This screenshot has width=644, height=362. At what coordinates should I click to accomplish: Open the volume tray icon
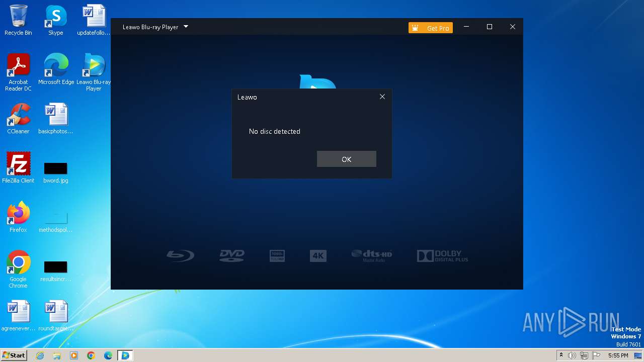tap(572, 355)
